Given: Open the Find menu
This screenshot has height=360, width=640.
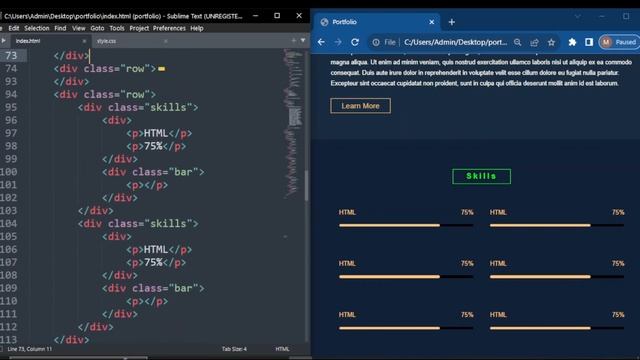Looking at the screenshot, I should [60, 28].
